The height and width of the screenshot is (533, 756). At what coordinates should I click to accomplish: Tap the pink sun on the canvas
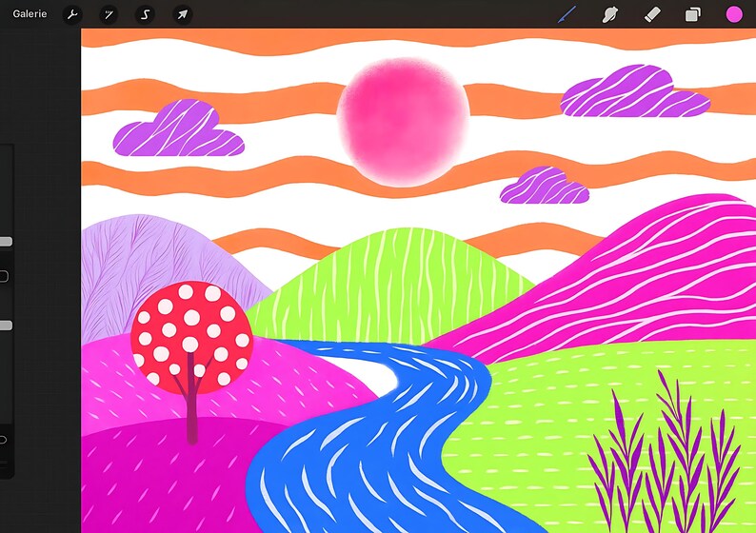click(403, 122)
